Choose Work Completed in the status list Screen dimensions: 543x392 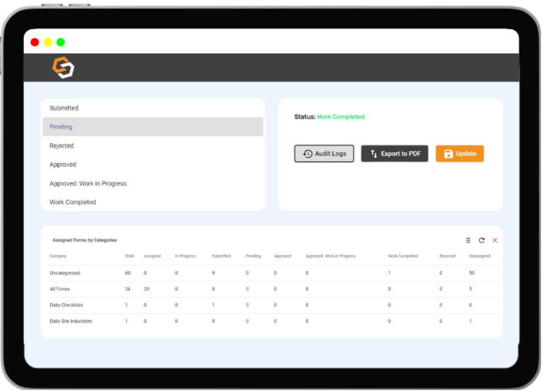click(x=73, y=202)
